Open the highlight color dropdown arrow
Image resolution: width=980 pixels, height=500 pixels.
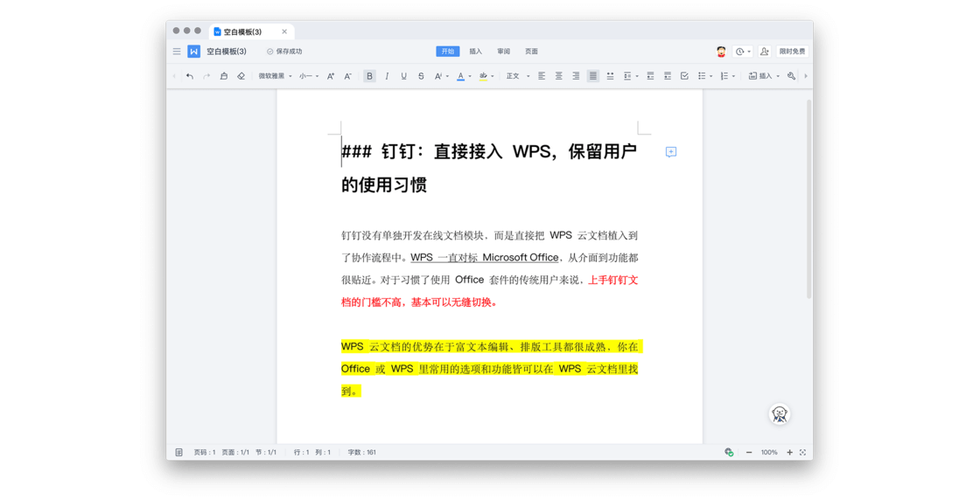[x=493, y=76]
